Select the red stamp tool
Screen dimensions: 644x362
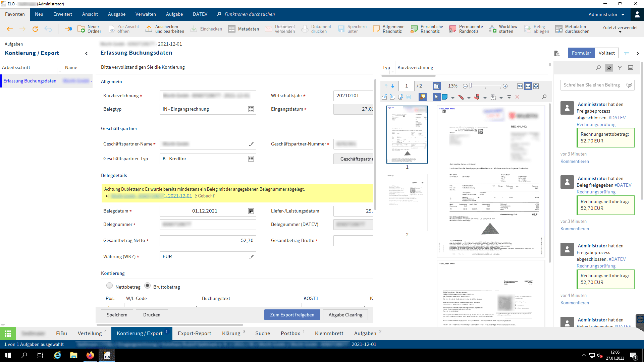[477, 97]
